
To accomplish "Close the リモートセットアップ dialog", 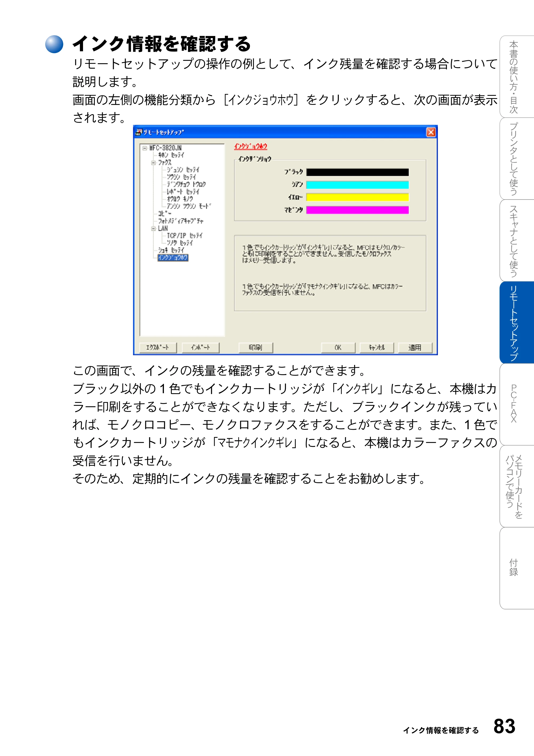I will (x=430, y=132).
